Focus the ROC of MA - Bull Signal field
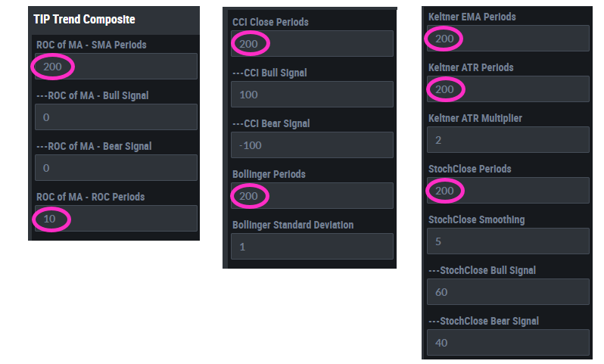604x364 pixels. (x=116, y=117)
